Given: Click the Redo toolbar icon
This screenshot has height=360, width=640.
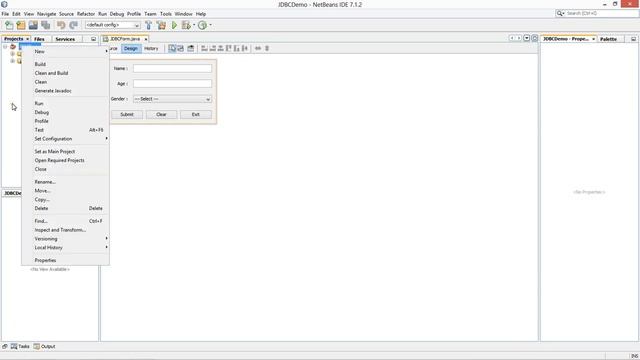Looking at the screenshot, I should tap(73, 25).
